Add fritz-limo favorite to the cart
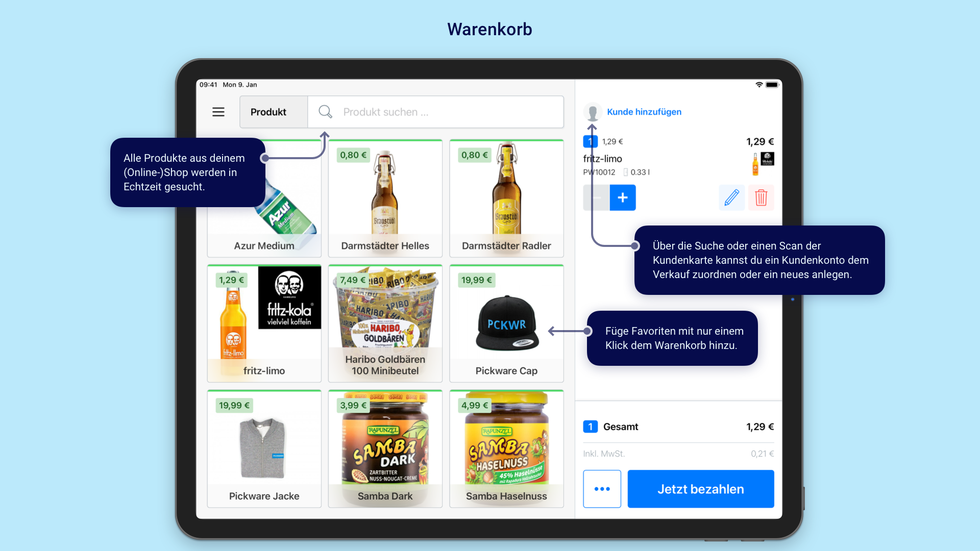The height and width of the screenshot is (551, 980). pos(264,323)
